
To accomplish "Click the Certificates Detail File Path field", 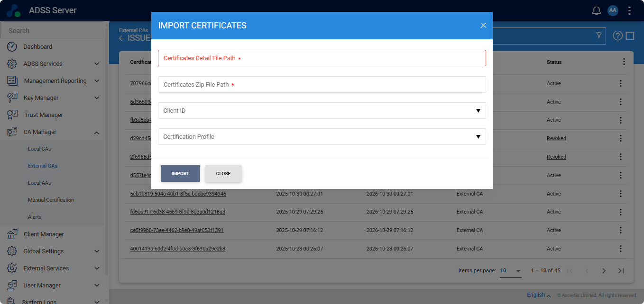I will click(x=322, y=58).
